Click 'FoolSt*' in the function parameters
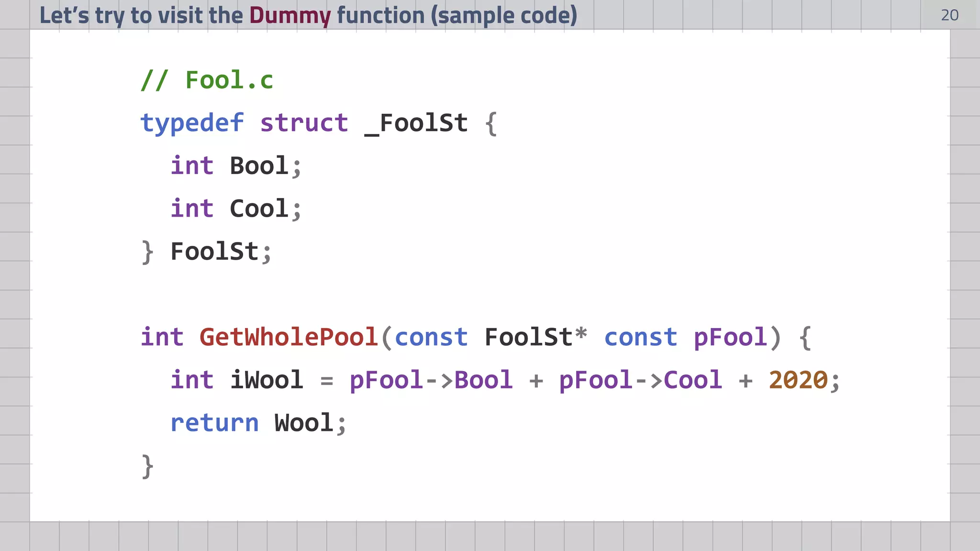 tap(535, 337)
